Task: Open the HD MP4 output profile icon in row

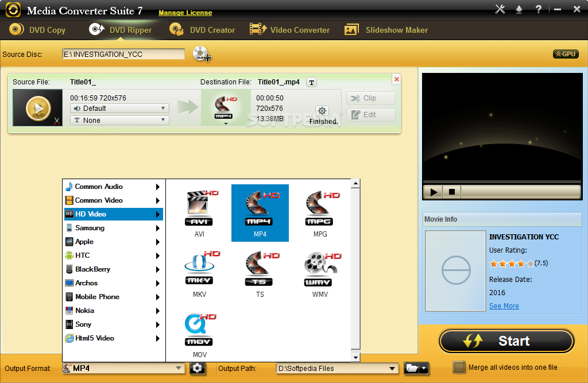Action: (x=225, y=108)
